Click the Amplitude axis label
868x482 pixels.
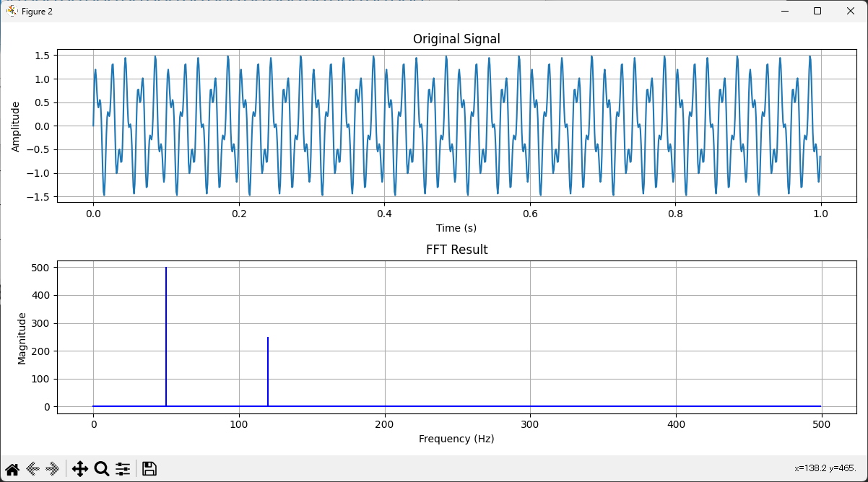click(x=16, y=125)
